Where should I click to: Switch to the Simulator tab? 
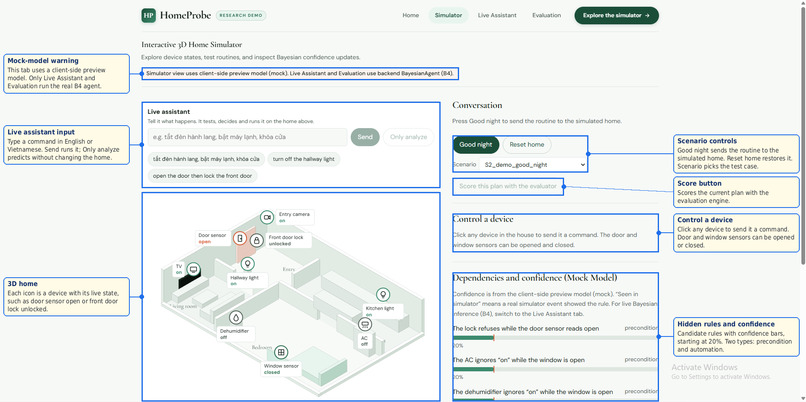(x=448, y=15)
